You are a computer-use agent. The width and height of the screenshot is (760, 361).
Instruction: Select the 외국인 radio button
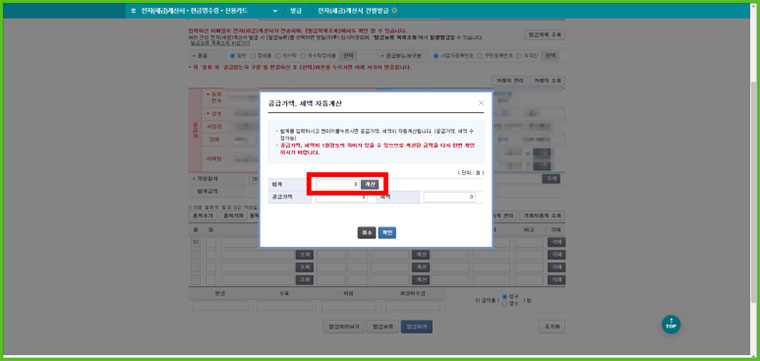519,56
